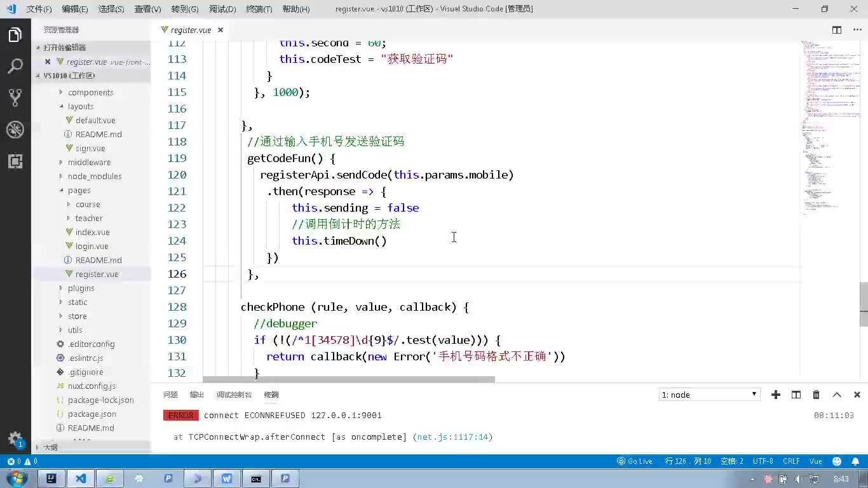Switch to VS Code taskbar icon
Image resolution: width=868 pixels, height=488 pixels.
click(81, 478)
